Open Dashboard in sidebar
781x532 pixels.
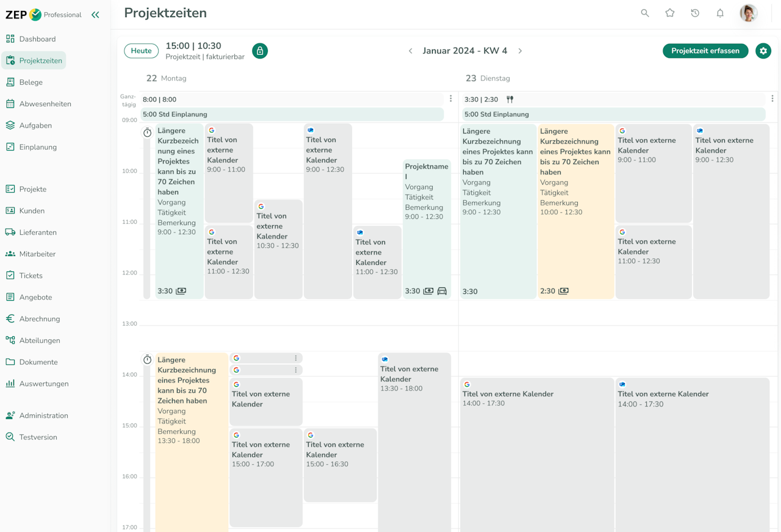(37, 39)
